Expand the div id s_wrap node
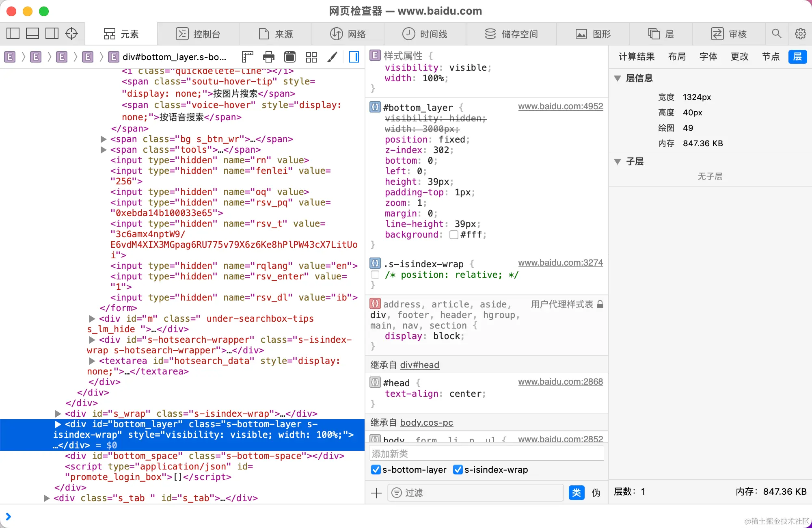Screen dimensions: 812x528 tap(58, 414)
